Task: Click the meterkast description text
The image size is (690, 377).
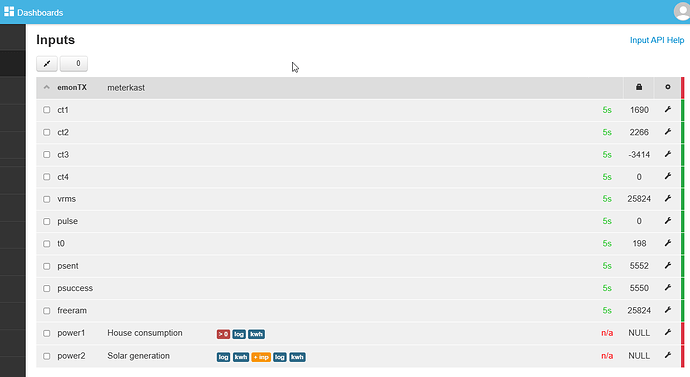Action: tap(126, 88)
